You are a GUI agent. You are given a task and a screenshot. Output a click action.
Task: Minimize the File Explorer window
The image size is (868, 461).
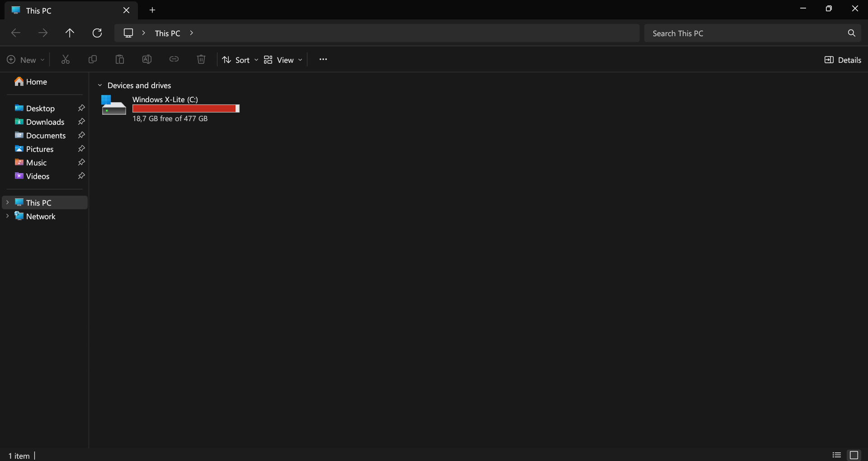point(803,9)
